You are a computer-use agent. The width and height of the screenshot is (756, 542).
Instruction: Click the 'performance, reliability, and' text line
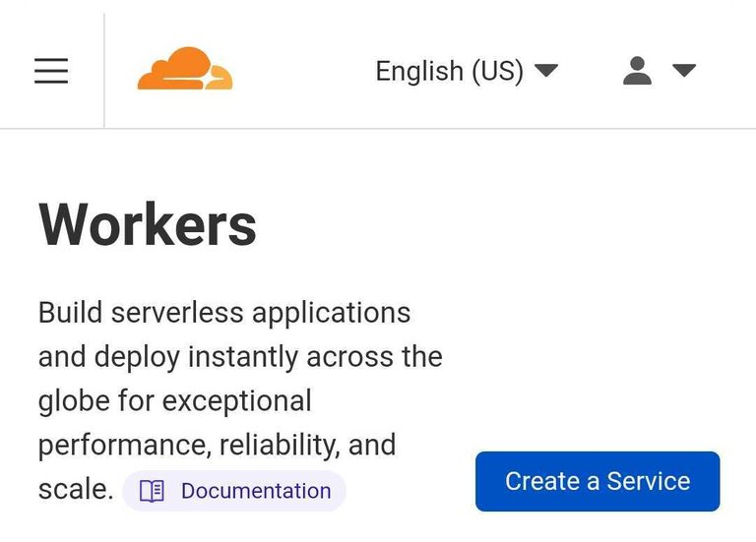(x=217, y=445)
